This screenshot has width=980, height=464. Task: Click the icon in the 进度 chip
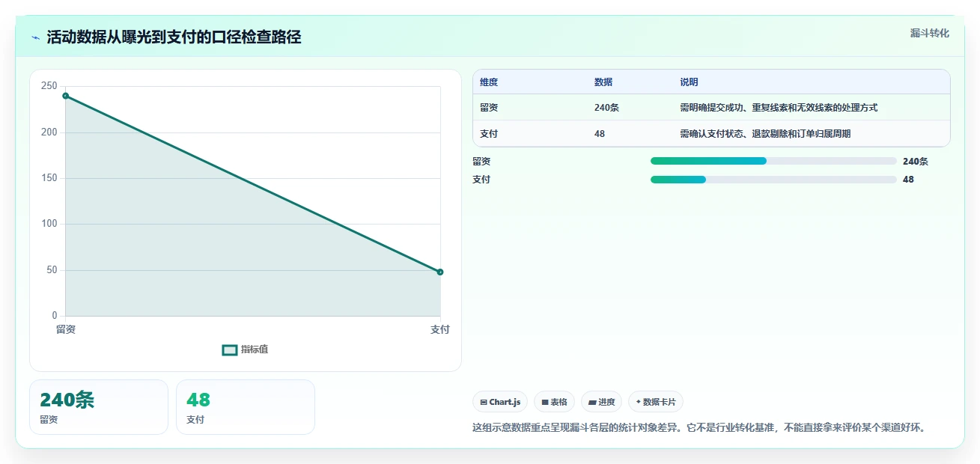click(x=592, y=403)
